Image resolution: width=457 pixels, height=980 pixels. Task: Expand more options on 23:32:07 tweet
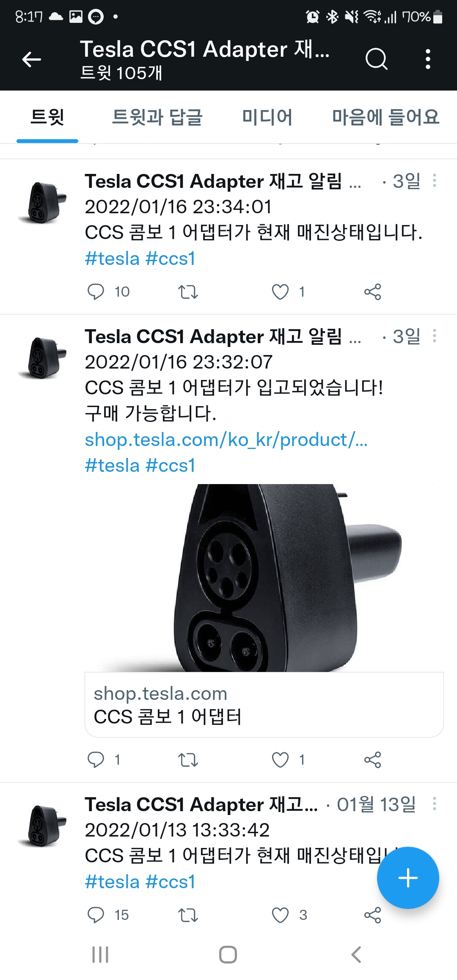point(434,336)
